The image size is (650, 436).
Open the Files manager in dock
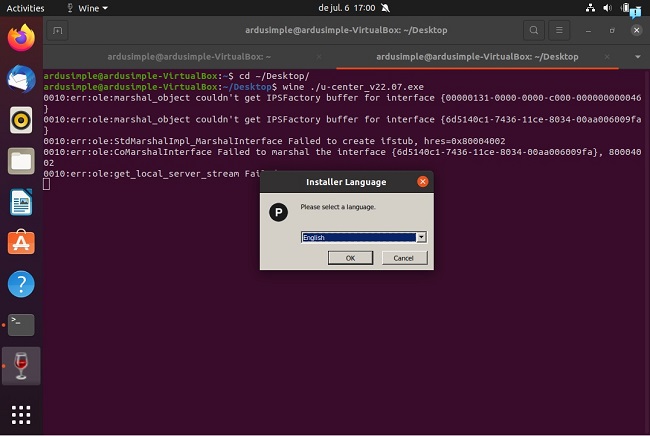21,161
